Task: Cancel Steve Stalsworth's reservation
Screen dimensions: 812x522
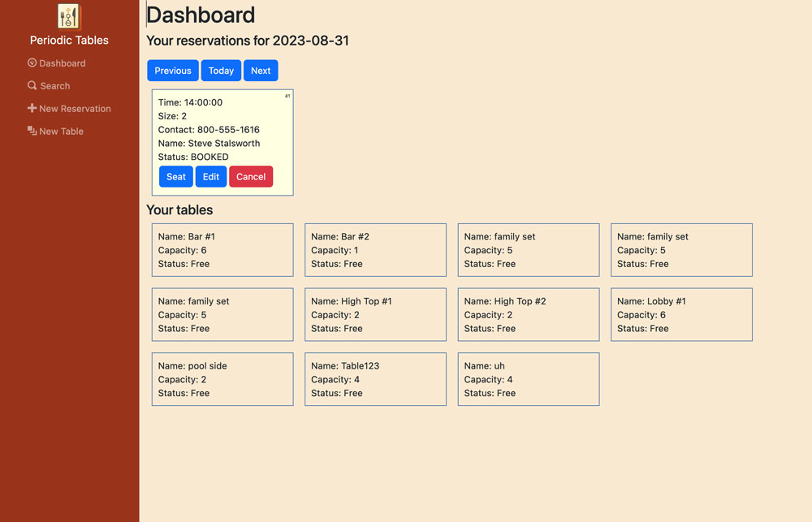Action: tap(251, 177)
